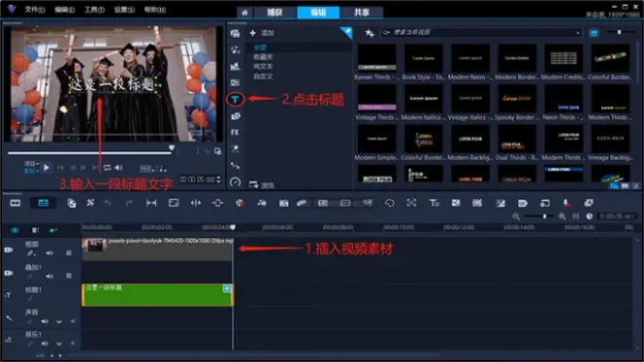Image resolution: width=644 pixels, height=362 pixels.
Task: Switch to the 共享 (Share) tab
Action: click(x=361, y=13)
